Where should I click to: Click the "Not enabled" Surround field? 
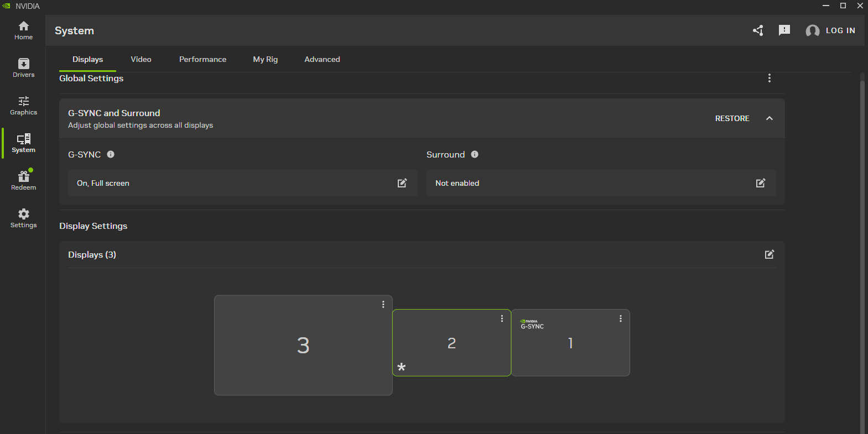point(601,183)
